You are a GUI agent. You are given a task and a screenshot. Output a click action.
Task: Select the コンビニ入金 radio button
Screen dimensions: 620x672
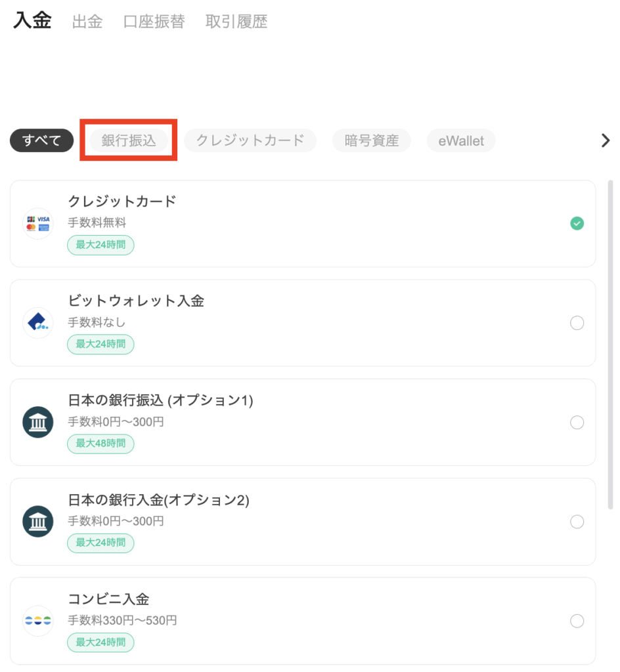(577, 621)
